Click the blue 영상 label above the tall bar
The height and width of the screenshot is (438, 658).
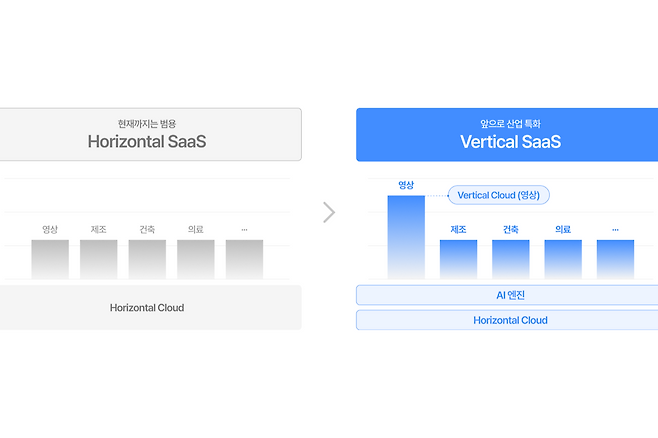click(406, 185)
